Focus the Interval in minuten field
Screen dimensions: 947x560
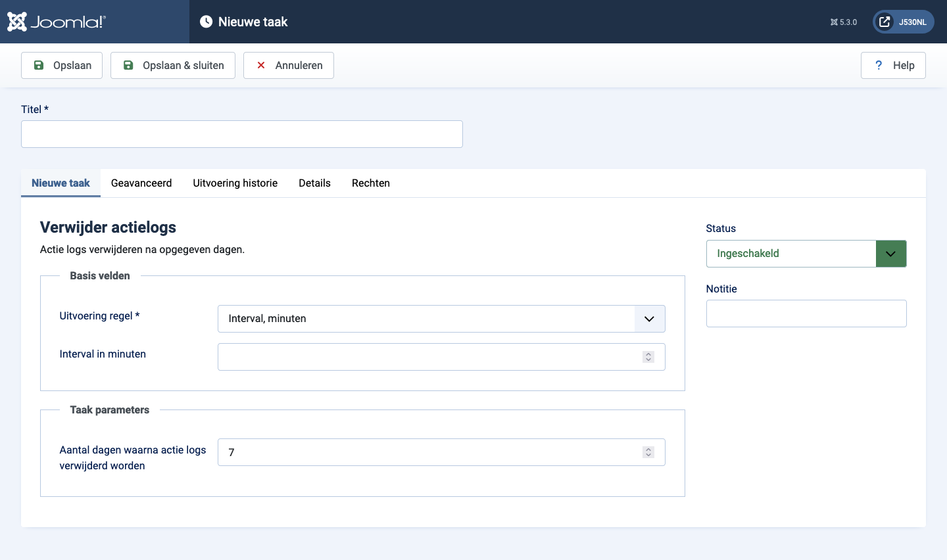click(x=441, y=357)
